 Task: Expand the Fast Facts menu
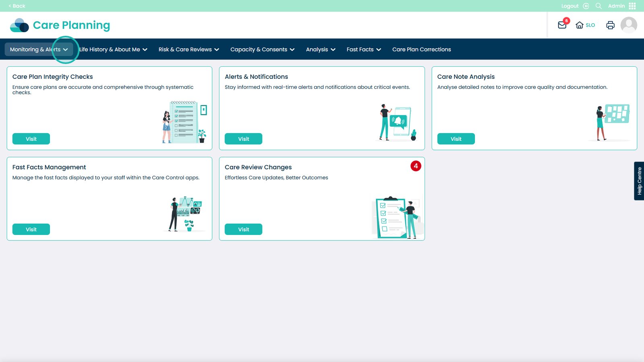[363, 49]
